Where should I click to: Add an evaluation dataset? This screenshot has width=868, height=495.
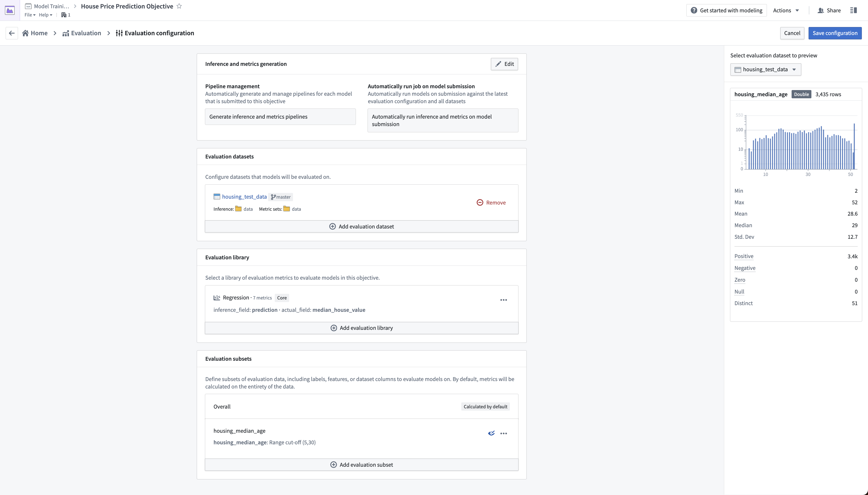click(362, 226)
